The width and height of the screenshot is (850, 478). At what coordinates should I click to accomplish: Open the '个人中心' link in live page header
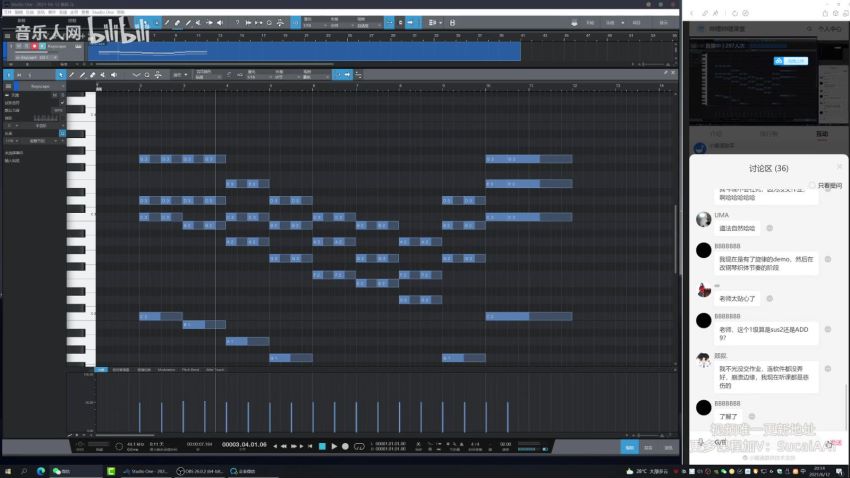[829, 29]
